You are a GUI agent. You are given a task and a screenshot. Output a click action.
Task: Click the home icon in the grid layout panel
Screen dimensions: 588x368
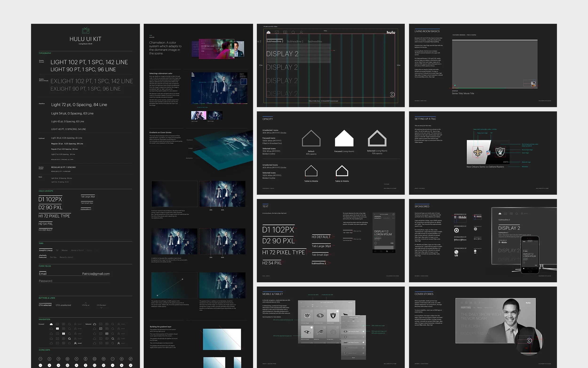[268, 32]
